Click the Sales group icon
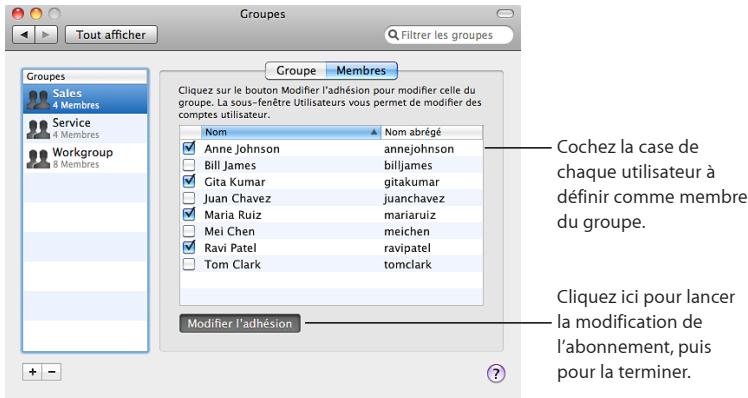 (38, 99)
